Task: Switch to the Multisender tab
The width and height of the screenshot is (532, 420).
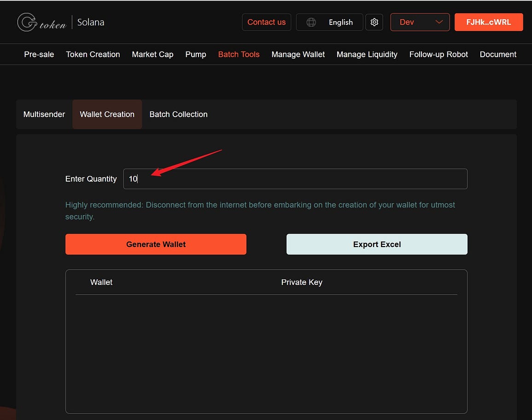Action: pyautogui.click(x=44, y=114)
